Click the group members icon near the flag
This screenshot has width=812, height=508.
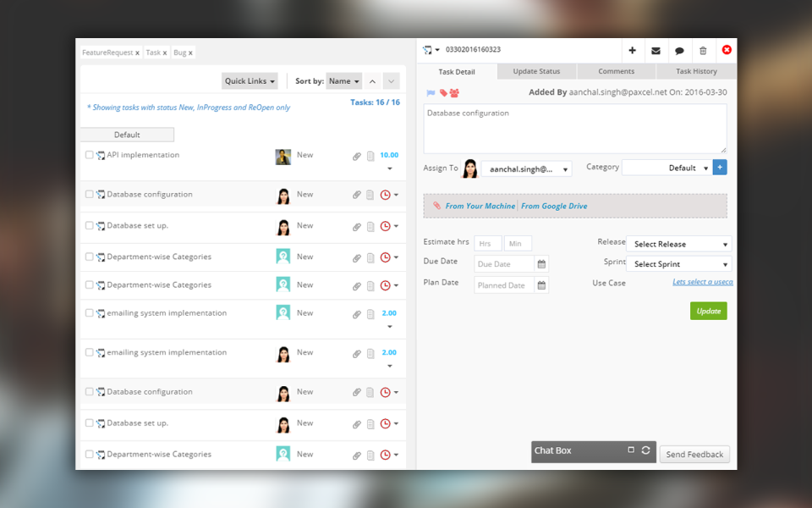tap(453, 93)
